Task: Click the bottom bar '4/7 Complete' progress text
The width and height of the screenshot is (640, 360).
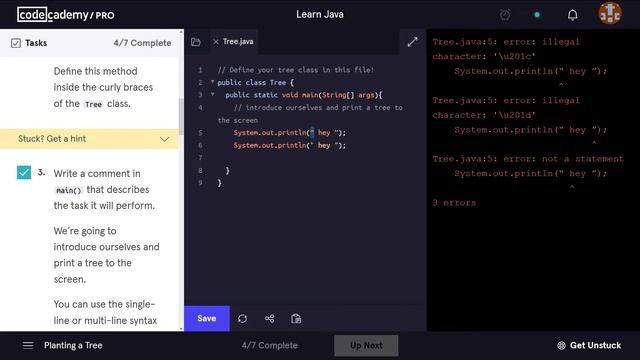Action: click(x=270, y=345)
